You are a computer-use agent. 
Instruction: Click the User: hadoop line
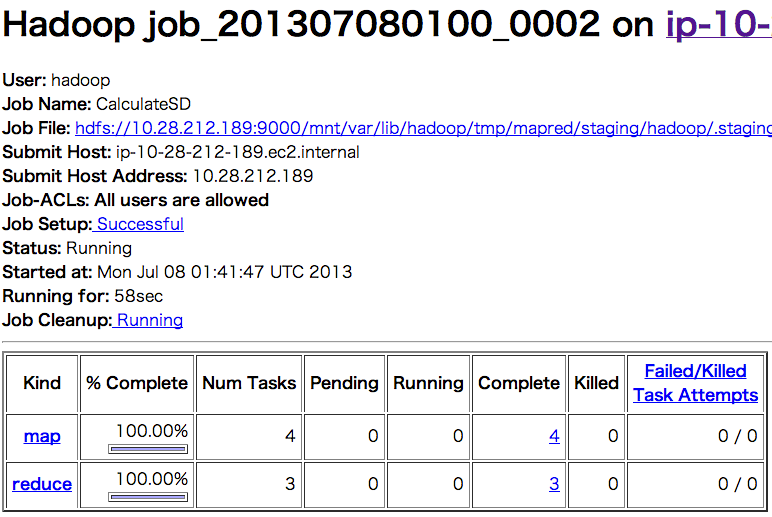(x=56, y=80)
